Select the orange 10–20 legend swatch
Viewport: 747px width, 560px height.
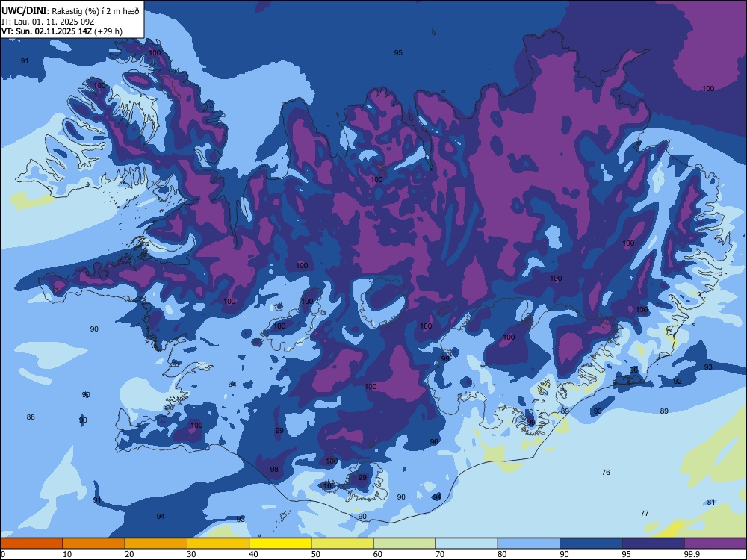pos(94,544)
